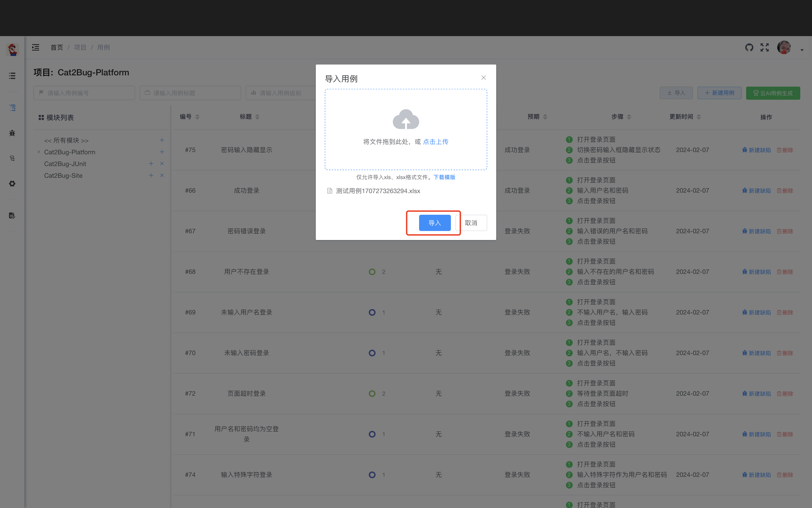This screenshot has height=508, width=812.
Task: Open the bug defects icon in the sidebar
Action: pyautogui.click(x=12, y=133)
